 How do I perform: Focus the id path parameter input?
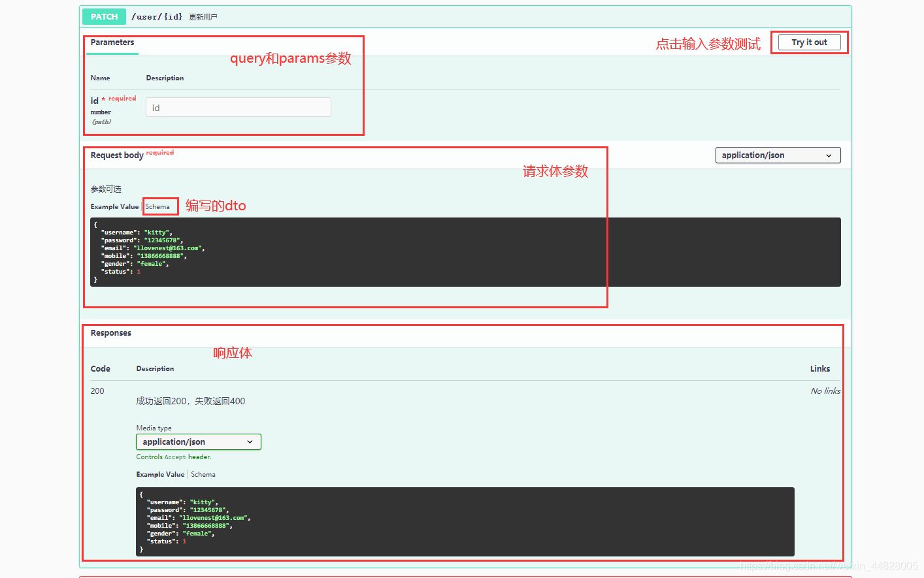[238, 108]
